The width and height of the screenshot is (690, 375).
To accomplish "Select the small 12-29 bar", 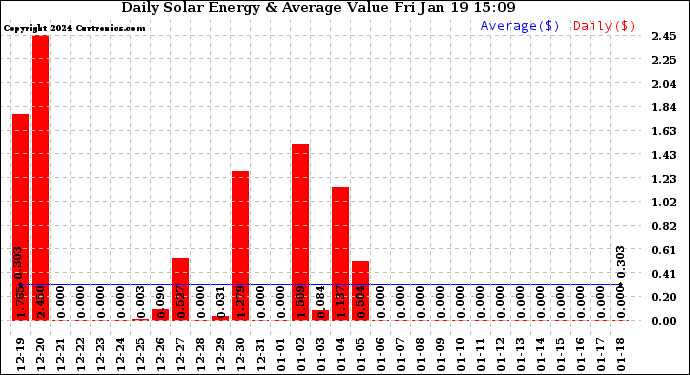I will (x=220, y=318).
